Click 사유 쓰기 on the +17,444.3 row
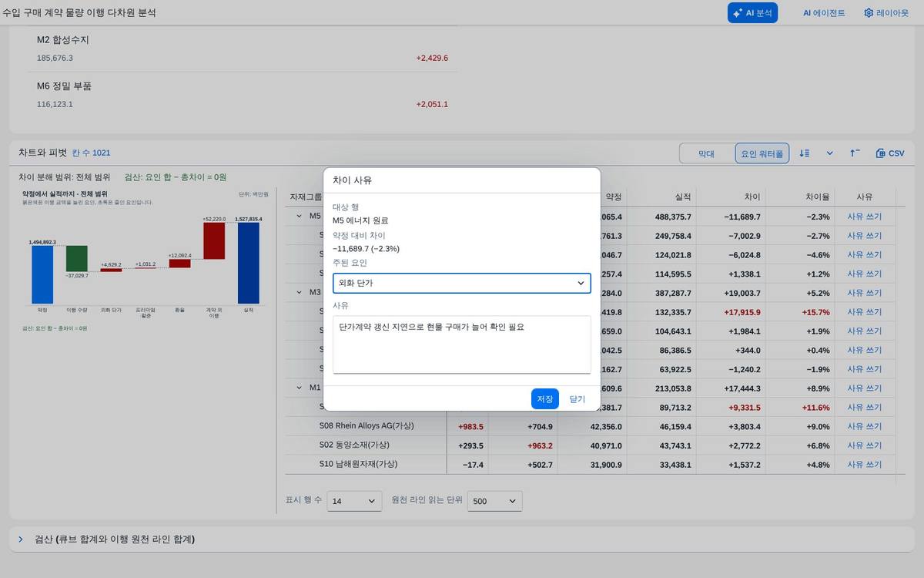 pyautogui.click(x=865, y=388)
